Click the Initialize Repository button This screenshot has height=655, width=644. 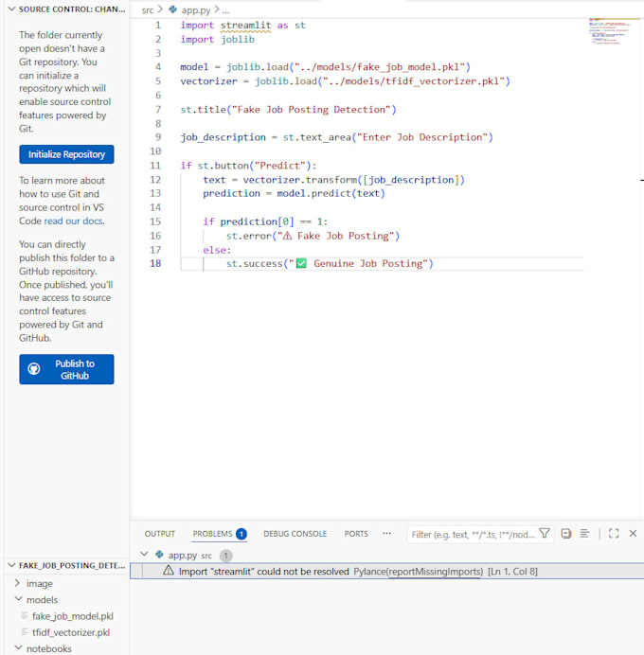(66, 154)
